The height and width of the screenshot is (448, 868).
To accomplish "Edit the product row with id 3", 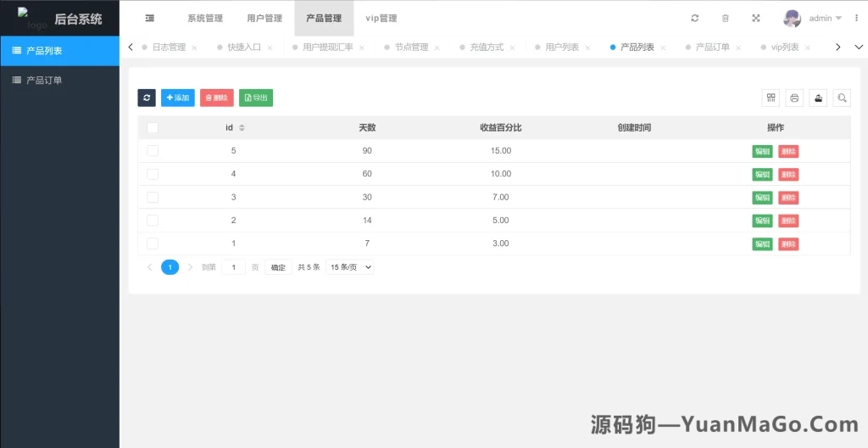I will (762, 198).
